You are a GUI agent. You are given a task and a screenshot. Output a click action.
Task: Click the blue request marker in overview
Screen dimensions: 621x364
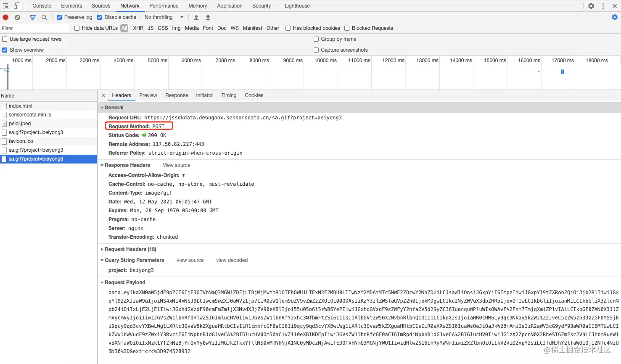tap(563, 71)
